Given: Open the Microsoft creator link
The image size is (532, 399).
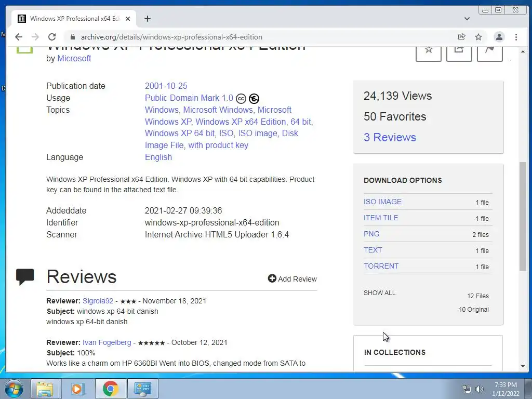Looking at the screenshot, I should click(74, 58).
